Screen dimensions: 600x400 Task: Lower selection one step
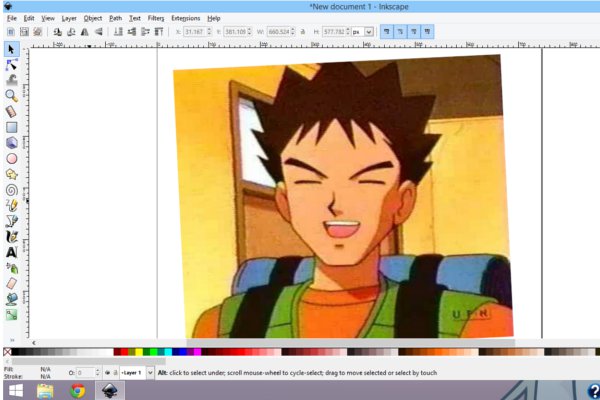(132, 32)
